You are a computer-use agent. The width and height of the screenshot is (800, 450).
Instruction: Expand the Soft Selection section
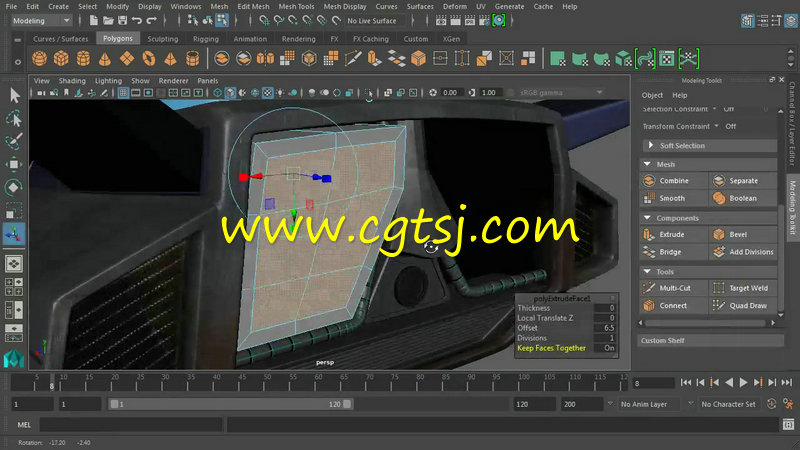(710, 145)
